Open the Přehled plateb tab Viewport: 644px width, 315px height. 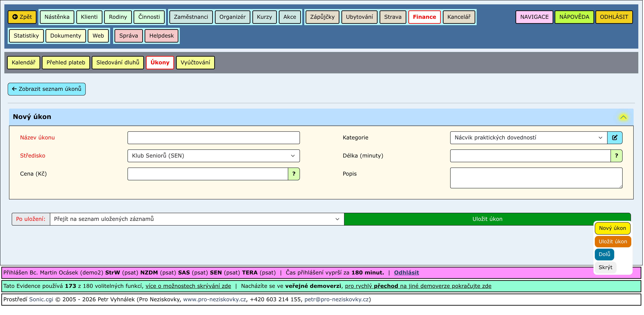pyautogui.click(x=66, y=62)
